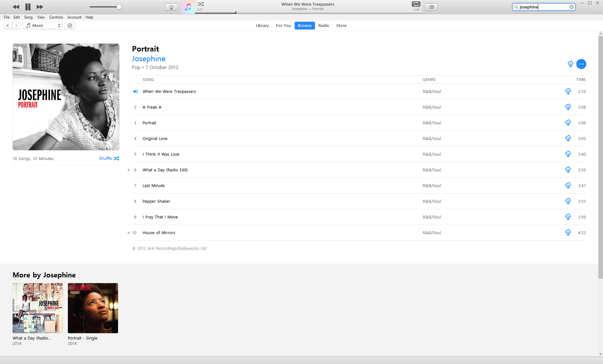Download I Pray That I Move
This screenshot has width=603, height=364.
coord(568,217)
